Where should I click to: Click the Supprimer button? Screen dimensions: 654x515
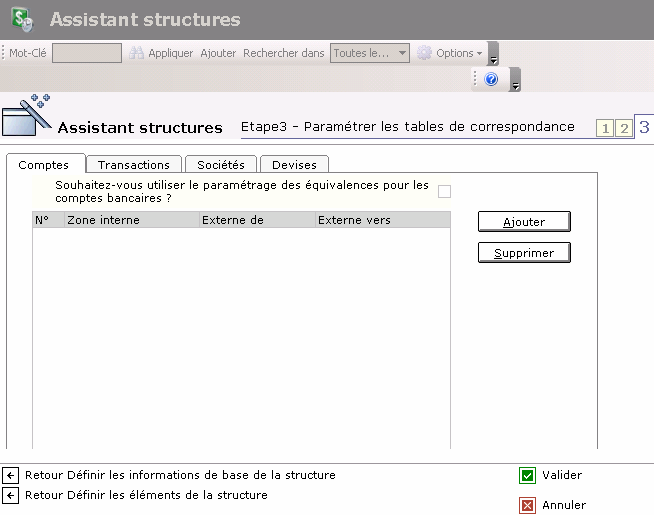pos(524,253)
